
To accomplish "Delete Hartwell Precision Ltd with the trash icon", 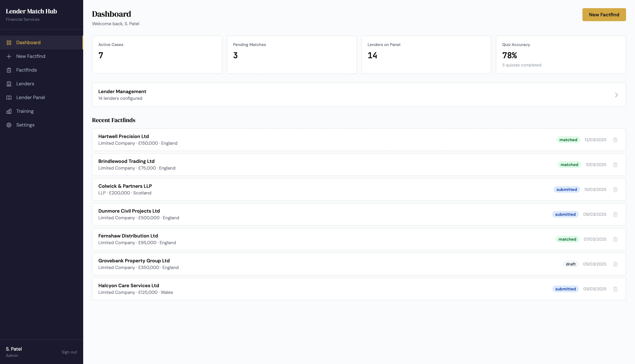I will (x=616, y=140).
